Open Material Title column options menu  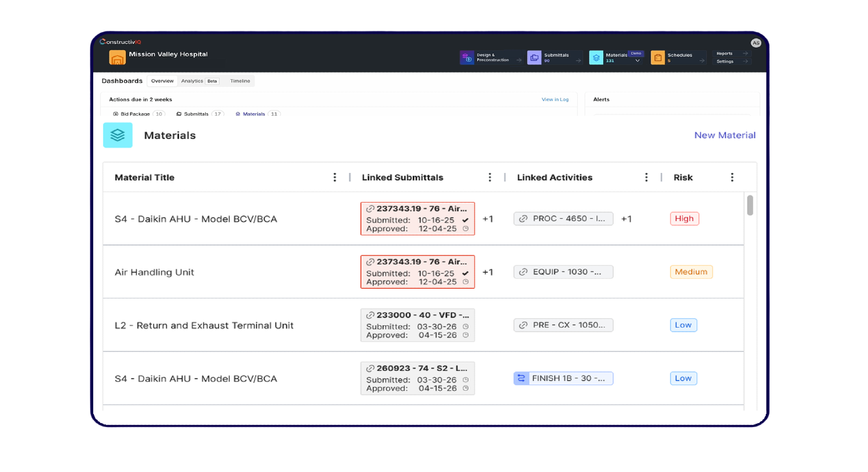click(x=334, y=177)
